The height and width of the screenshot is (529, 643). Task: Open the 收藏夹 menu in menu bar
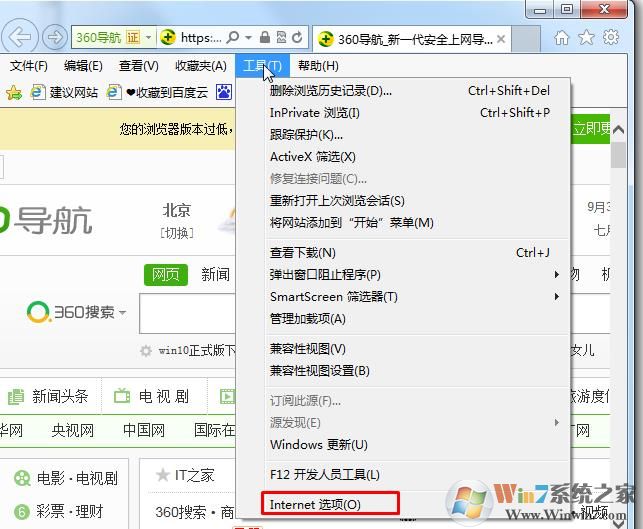click(200, 66)
